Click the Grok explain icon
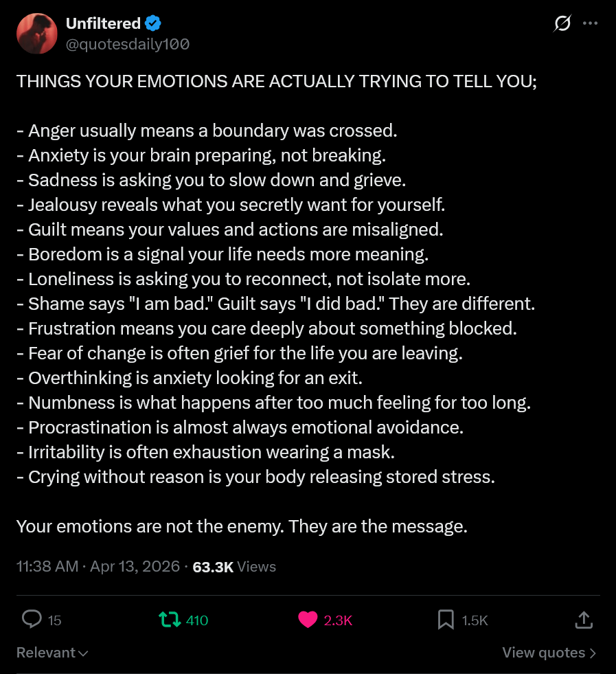 tap(562, 23)
